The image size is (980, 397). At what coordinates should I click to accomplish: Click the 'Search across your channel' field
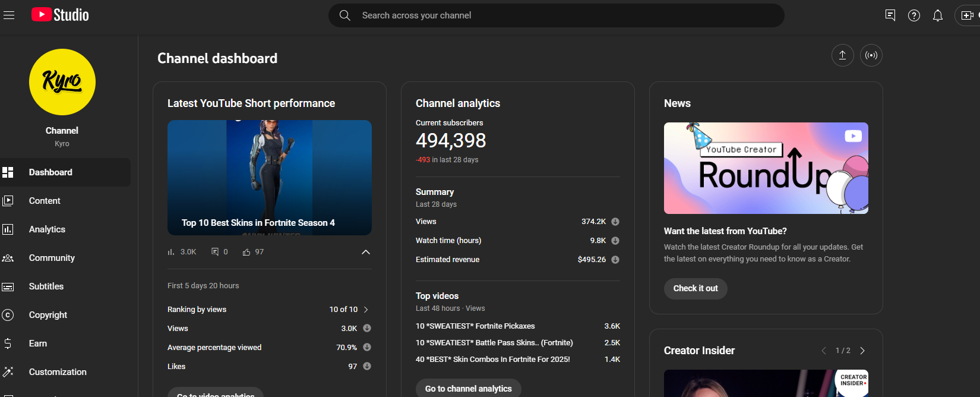pyautogui.click(x=557, y=15)
